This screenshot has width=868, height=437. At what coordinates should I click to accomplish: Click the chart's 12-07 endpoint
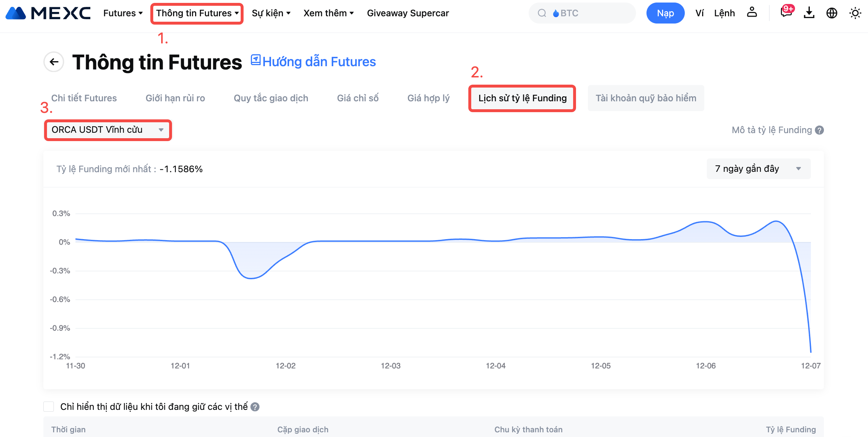coord(811,352)
